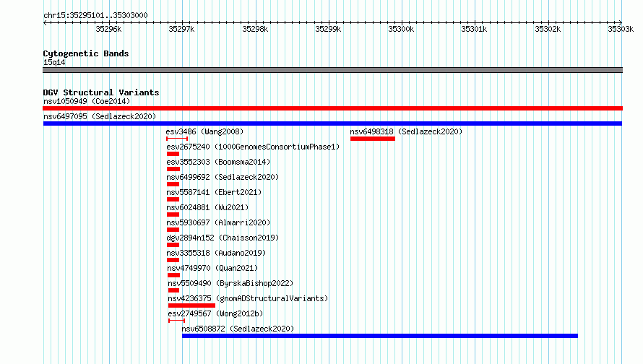Click the red bar under nsv3355318
This screenshot has width=643, height=364.
[x=173, y=260]
